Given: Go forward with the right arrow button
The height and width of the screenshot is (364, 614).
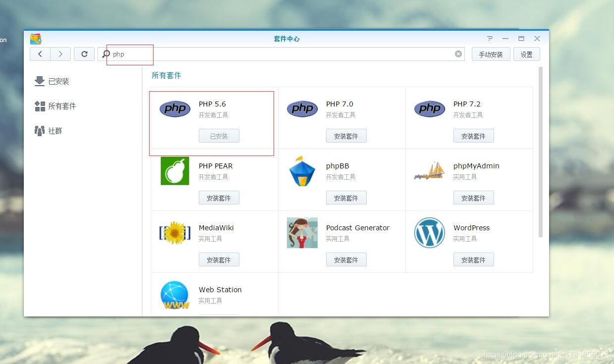Looking at the screenshot, I should click(60, 54).
